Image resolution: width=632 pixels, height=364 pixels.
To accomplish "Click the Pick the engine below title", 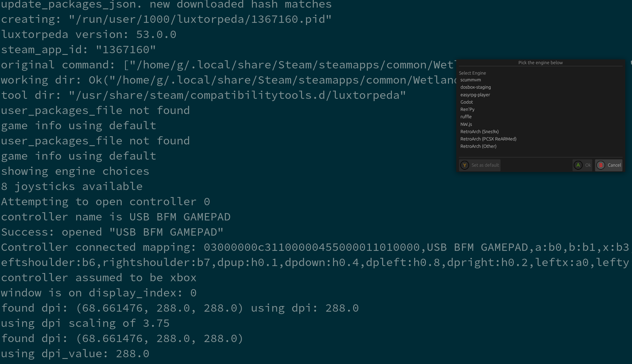I will click(x=541, y=62).
